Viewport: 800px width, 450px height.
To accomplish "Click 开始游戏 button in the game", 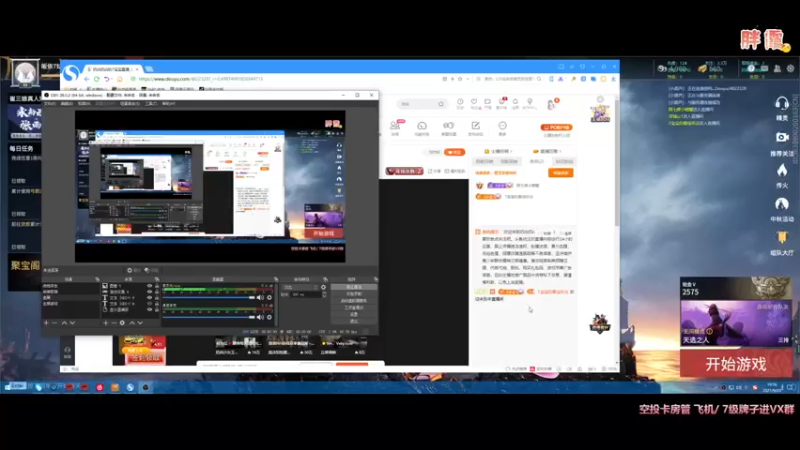I will coord(736,364).
